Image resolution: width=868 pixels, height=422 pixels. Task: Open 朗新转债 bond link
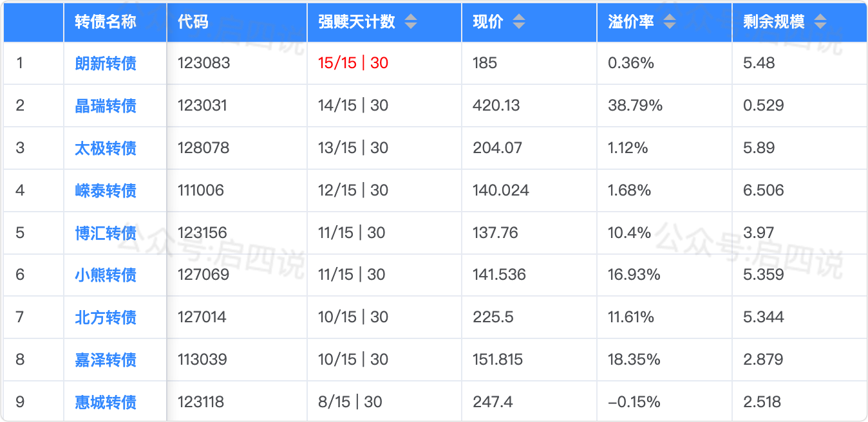106,63
